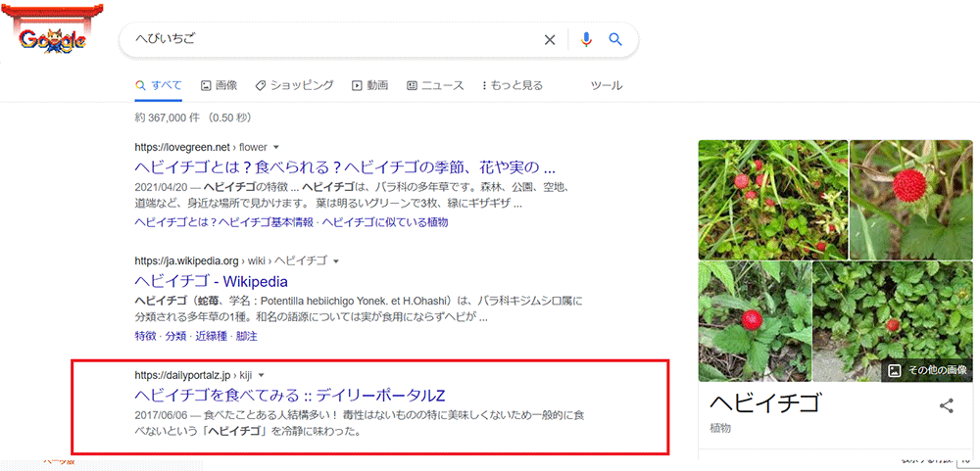Open dropdown arrow next to ja.wikipedia.org URL
Image resolution: width=980 pixels, height=471 pixels.
[335, 261]
